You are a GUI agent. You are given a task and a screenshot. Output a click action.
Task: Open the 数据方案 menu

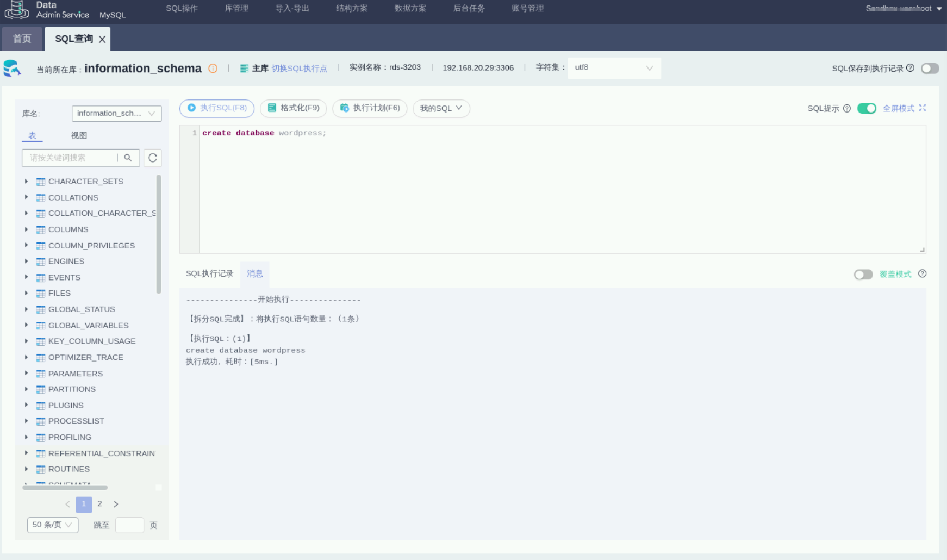pos(410,9)
